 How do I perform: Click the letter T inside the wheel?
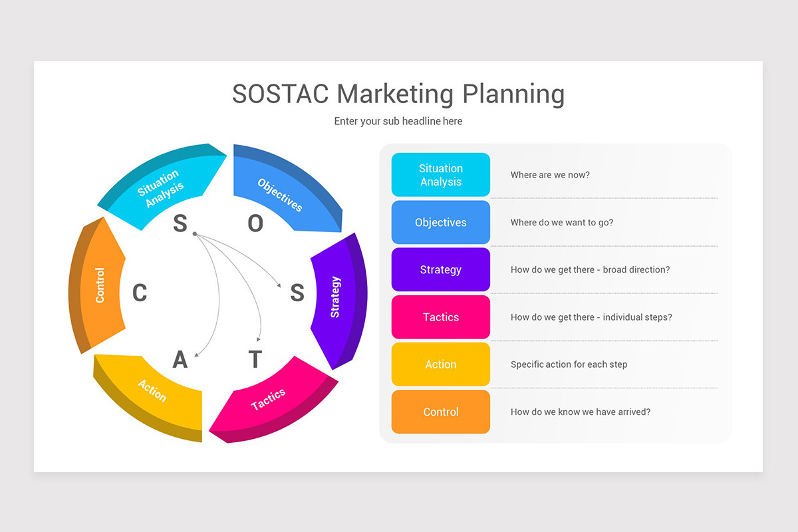pyautogui.click(x=255, y=360)
